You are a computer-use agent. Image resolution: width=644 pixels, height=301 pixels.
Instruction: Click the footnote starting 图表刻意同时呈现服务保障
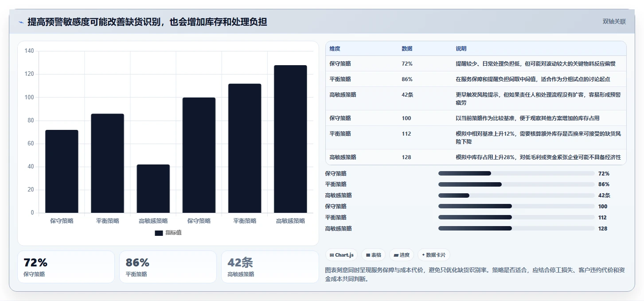tap(475, 274)
